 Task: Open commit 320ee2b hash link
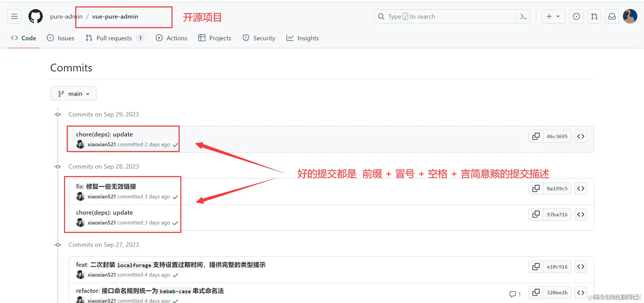tap(557, 293)
